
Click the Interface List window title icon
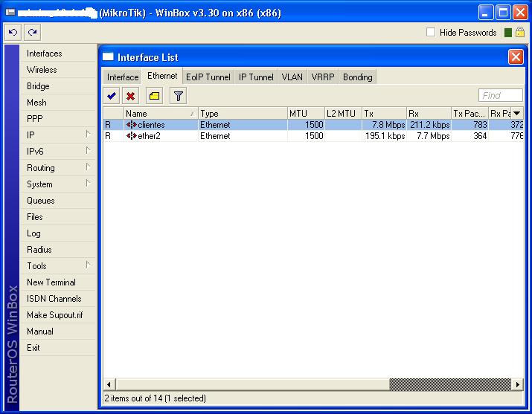[x=108, y=56]
